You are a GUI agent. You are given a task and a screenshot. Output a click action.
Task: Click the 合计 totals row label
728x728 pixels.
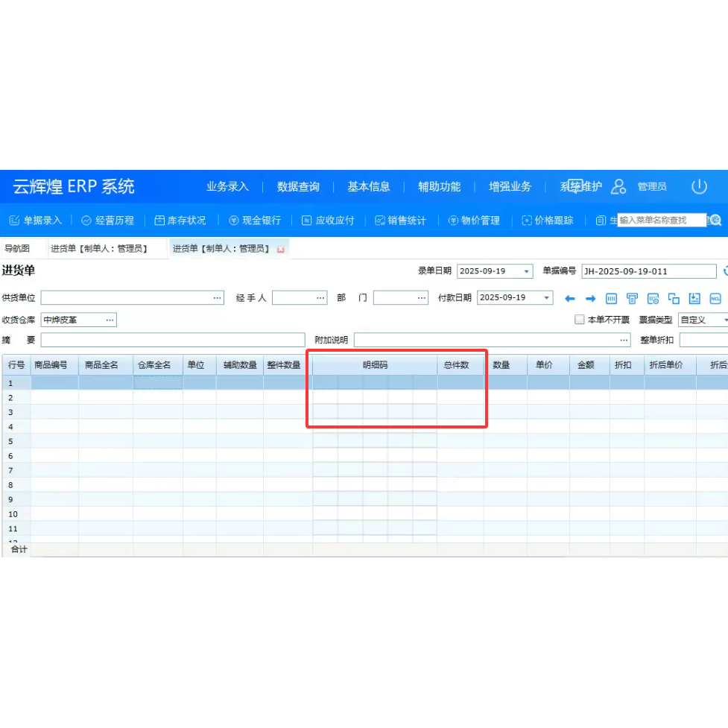19,549
